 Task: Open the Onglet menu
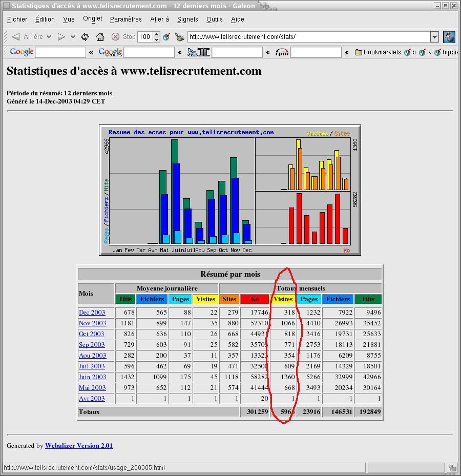point(93,19)
